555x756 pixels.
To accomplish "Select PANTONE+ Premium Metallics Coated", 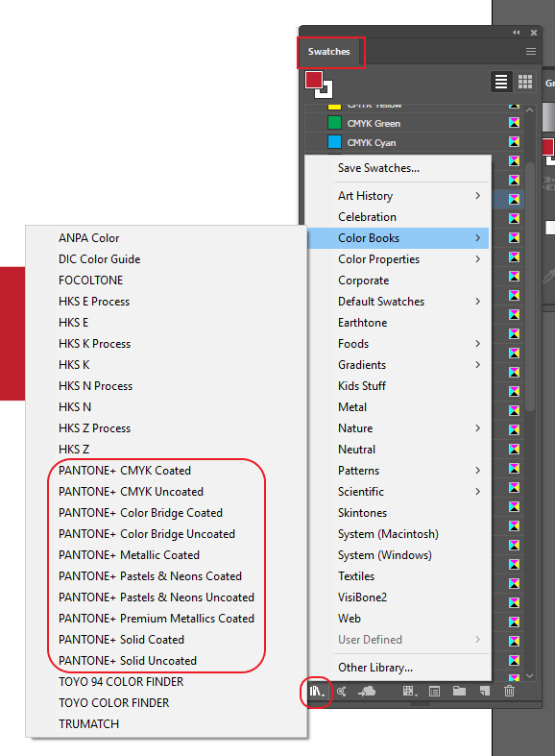I will point(166,619).
